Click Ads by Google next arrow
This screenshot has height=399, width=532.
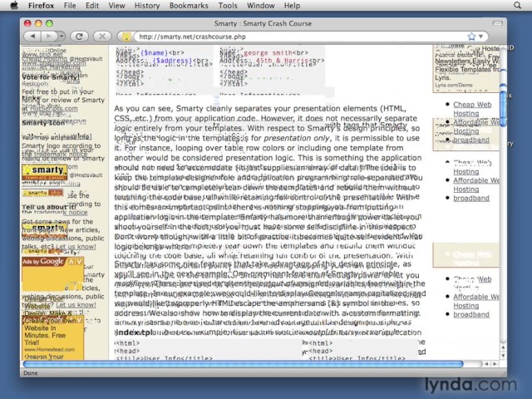(x=79, y=261)
